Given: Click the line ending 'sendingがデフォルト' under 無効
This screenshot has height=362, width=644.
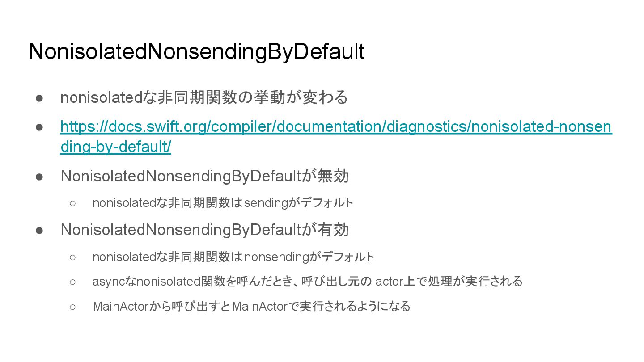Looking at the screenshot, I should [x=223, y=203].
